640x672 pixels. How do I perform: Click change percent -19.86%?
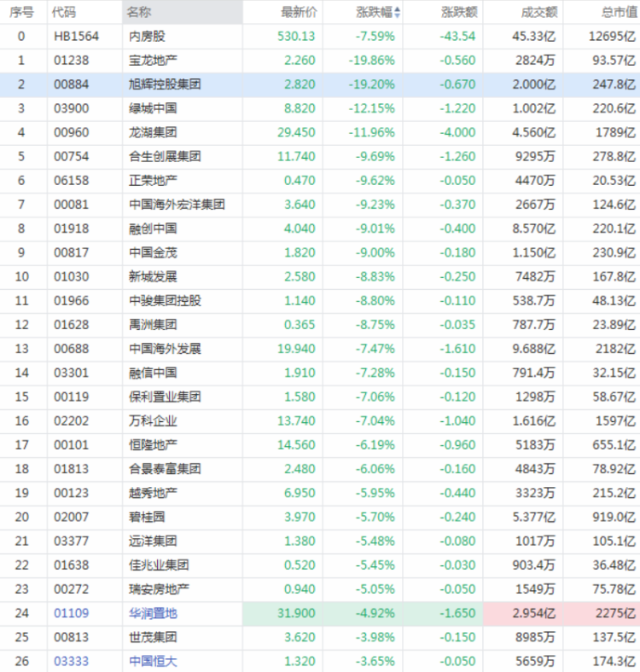pyautogui.click(x=371, y=60)
